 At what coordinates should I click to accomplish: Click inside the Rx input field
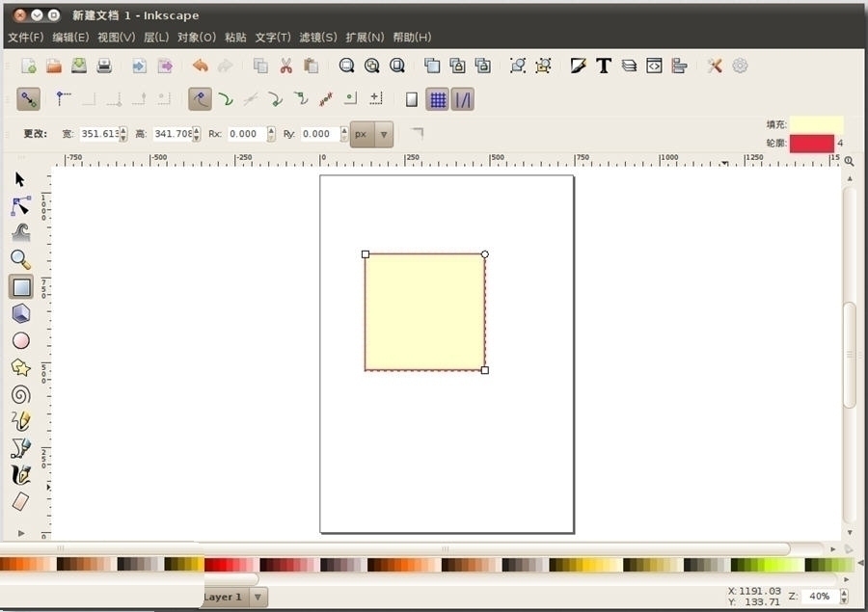[x=249, y=134]
